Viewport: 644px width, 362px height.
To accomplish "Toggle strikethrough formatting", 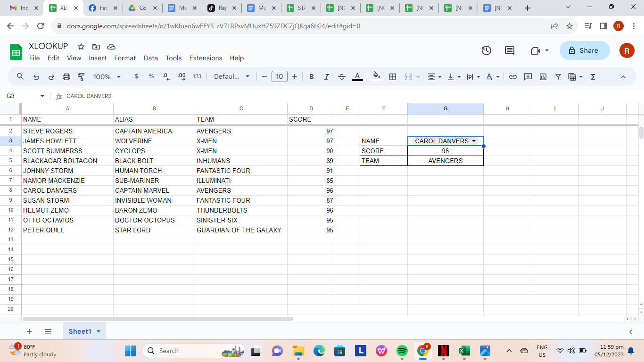I will coord(342,76).
